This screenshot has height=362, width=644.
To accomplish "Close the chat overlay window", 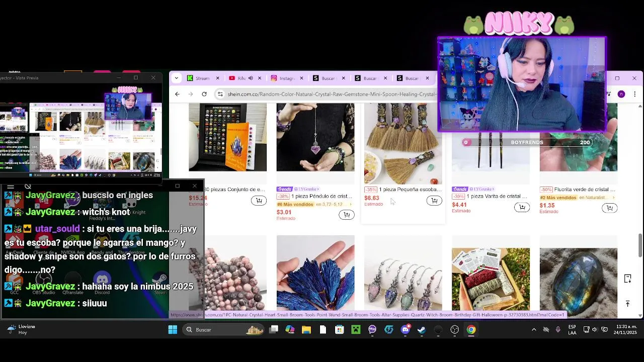I will point(195,186).
